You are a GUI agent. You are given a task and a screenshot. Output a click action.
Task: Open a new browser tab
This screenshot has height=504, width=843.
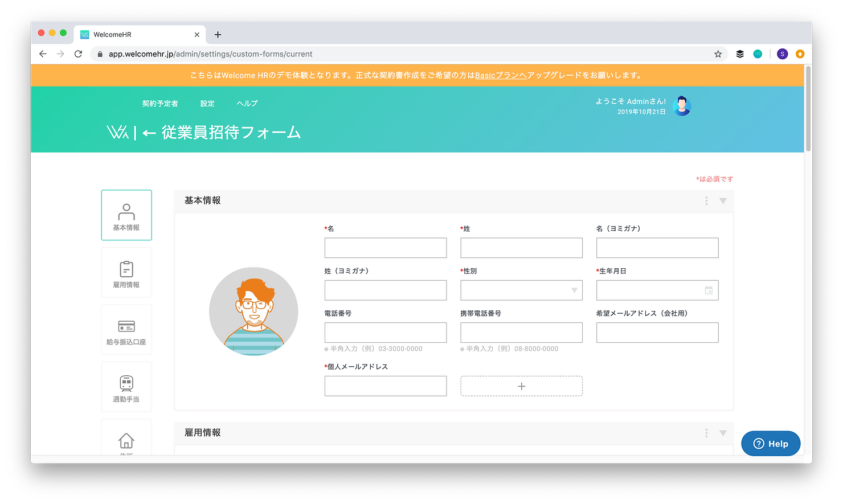[218, 35]
